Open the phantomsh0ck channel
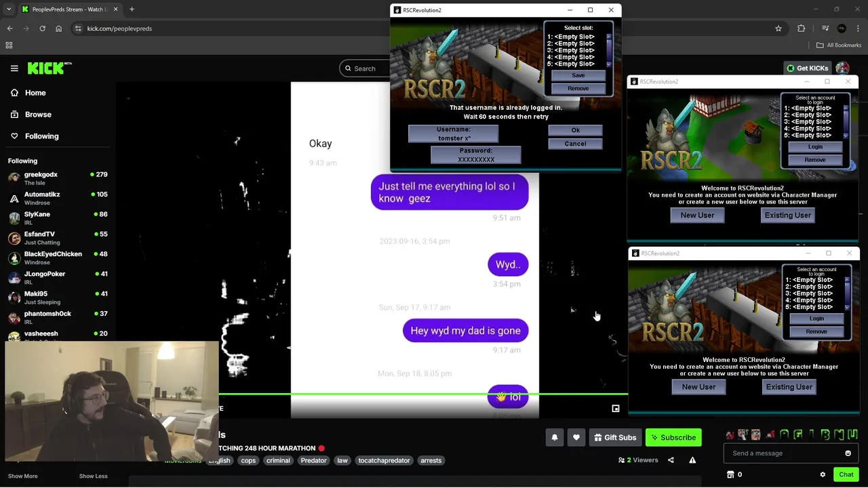Viewport: 868px width, 488px height. pyautogui.click(x=58, y=317)
